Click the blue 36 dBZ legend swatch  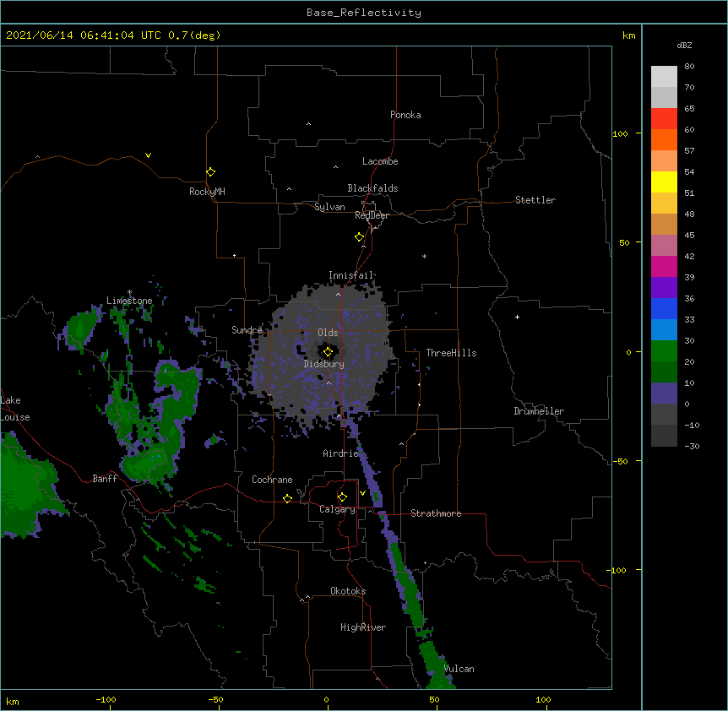coord(664,308)
